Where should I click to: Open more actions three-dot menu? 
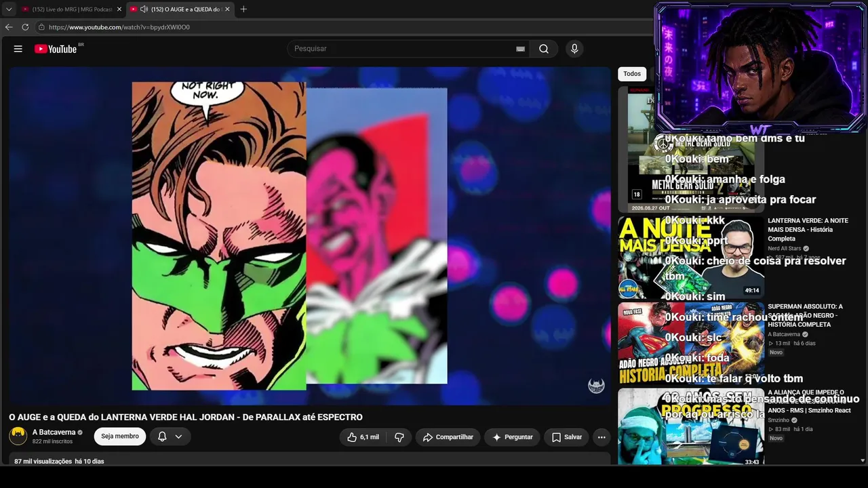(x=601, y=437)
